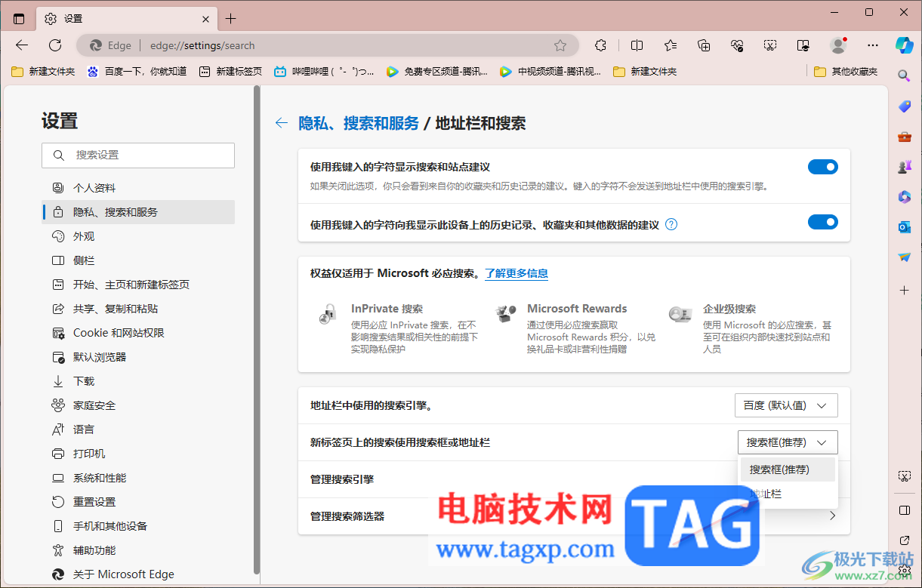Open 个人资料 in settings sidebar
This screenshot has height=588, width=922.
point(138,188)
